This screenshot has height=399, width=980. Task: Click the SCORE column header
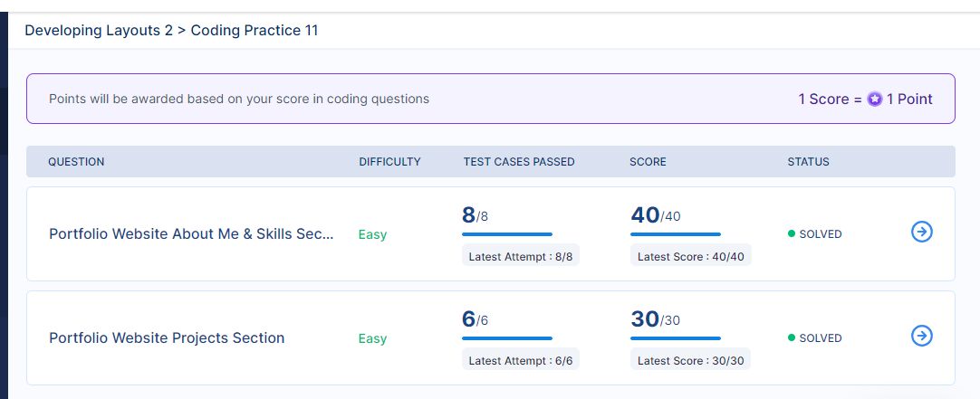tap(648, 162)
